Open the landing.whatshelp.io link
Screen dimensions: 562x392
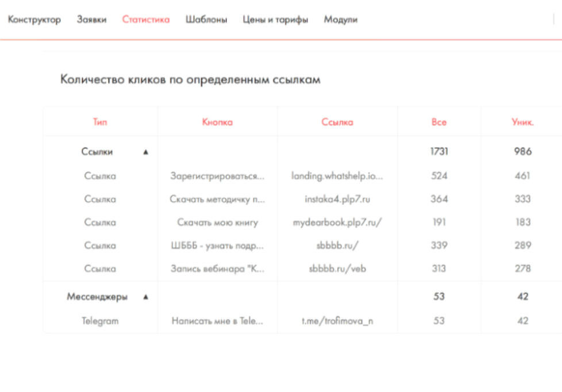pos(337,176)
